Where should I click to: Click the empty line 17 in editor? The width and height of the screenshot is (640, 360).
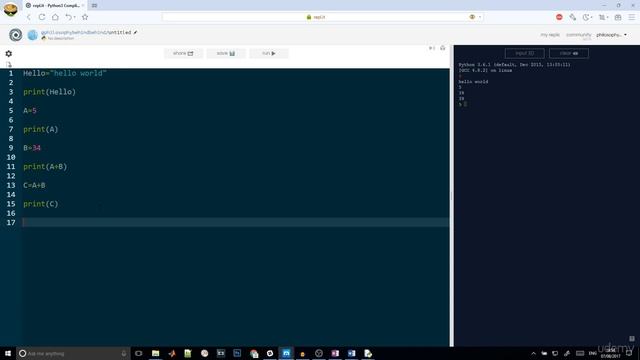(236, 222)
